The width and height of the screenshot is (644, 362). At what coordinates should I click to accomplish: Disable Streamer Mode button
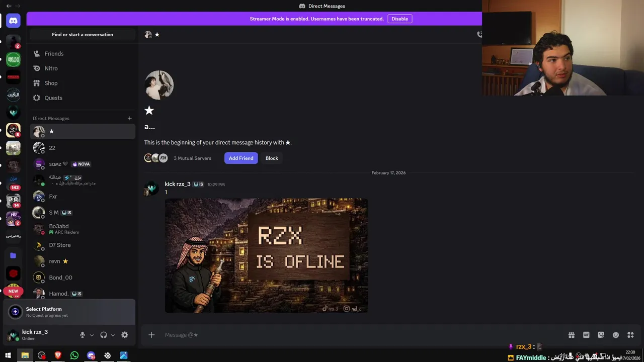click(400, 19)
